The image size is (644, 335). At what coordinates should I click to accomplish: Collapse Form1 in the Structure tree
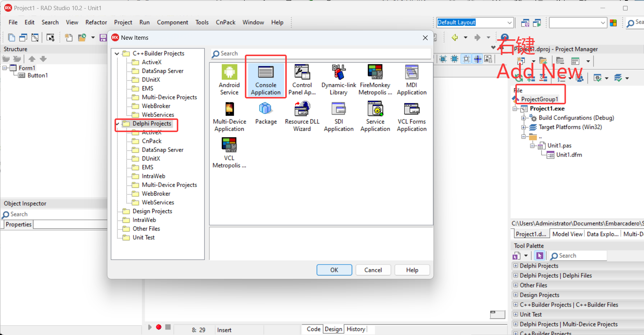point(5,68)
